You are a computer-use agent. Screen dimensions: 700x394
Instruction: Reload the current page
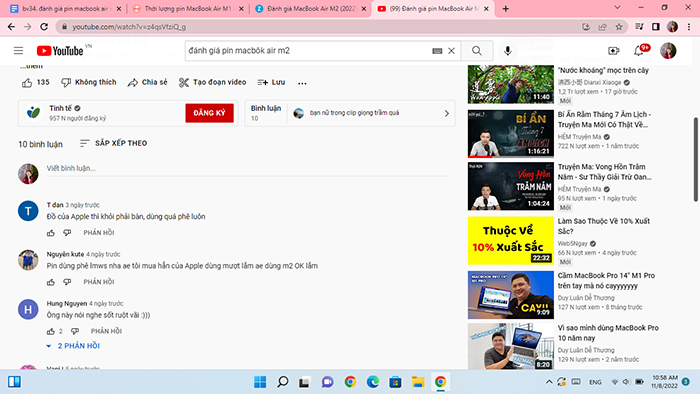pyautogui.click(x=44, y=27)
